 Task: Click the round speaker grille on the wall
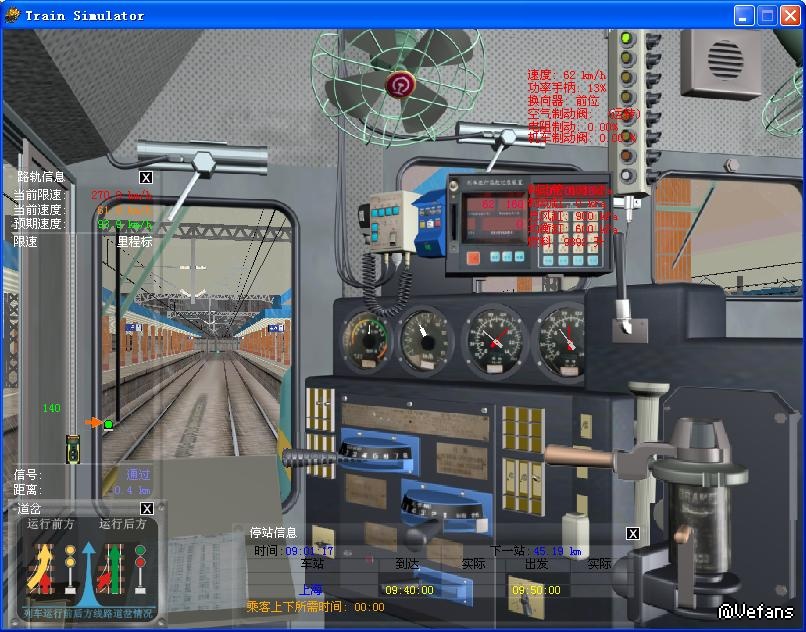[725, 60]
